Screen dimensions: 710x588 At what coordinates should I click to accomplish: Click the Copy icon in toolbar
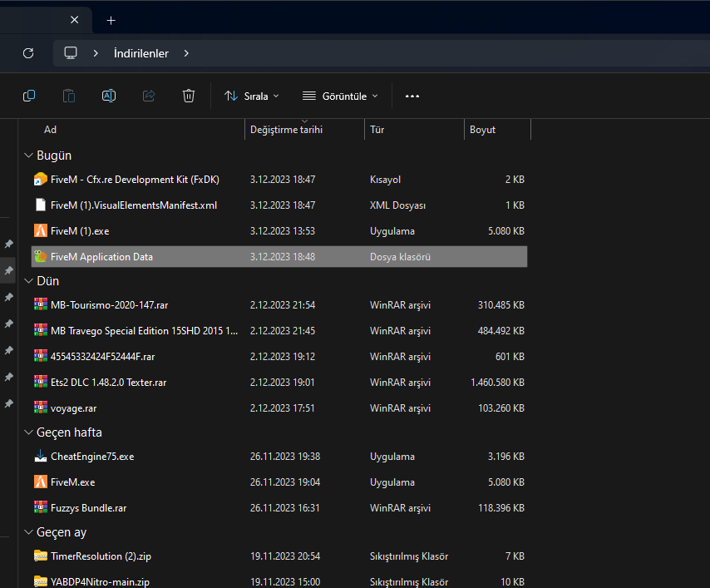pyautogui.click(x=29, y=96)
